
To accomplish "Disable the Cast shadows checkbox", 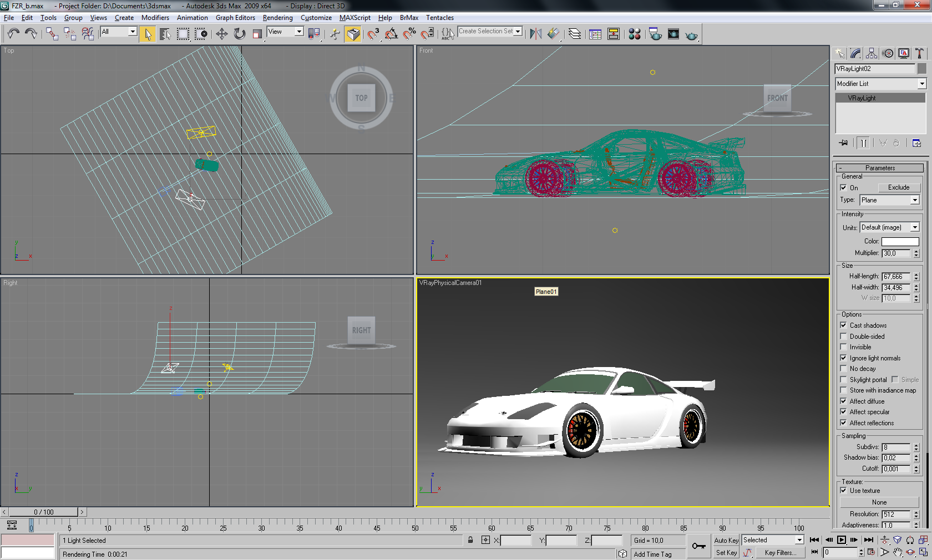I will click(843, 325).
